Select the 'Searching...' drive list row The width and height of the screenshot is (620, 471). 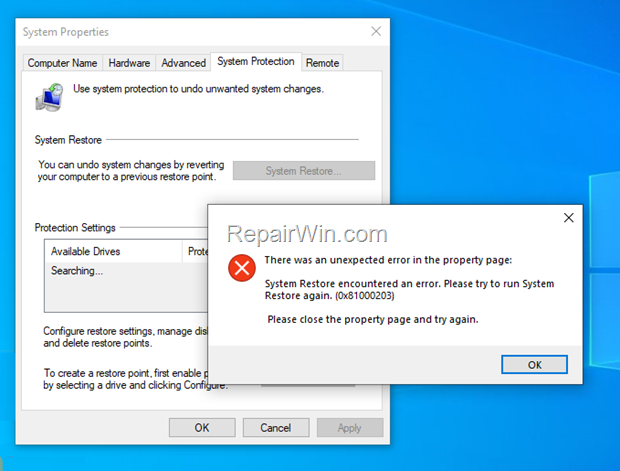127,271
